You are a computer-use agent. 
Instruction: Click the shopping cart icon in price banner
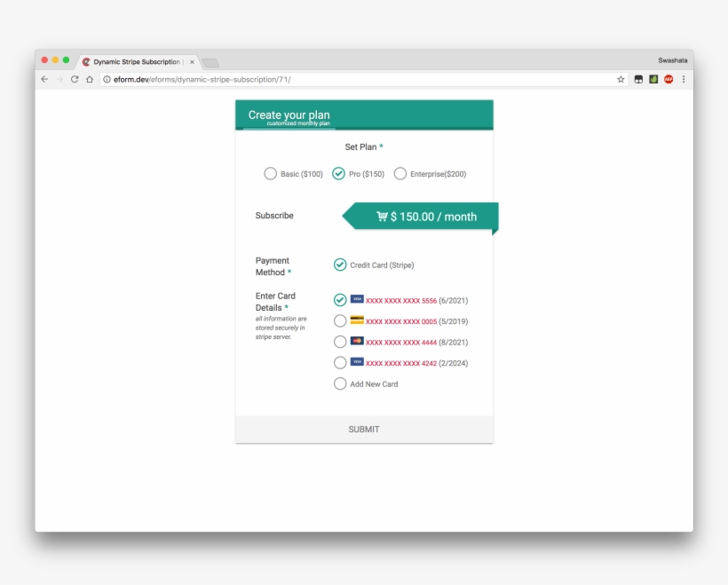(x=382, y=217)
